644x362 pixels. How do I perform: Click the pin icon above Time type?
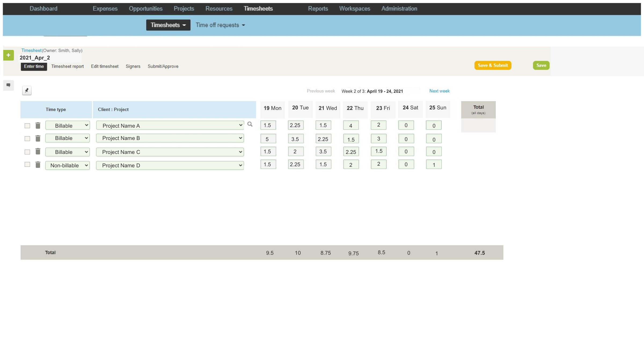click(x=27, y=91)
